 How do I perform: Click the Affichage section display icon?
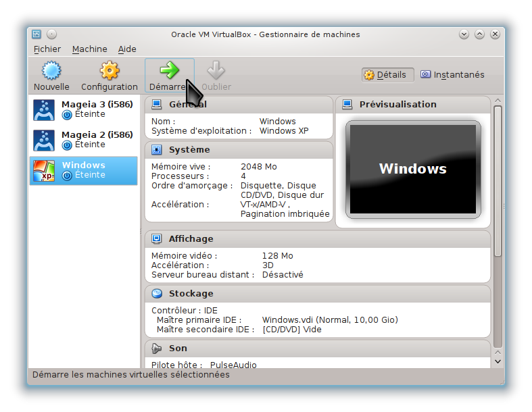coord(156,238)
